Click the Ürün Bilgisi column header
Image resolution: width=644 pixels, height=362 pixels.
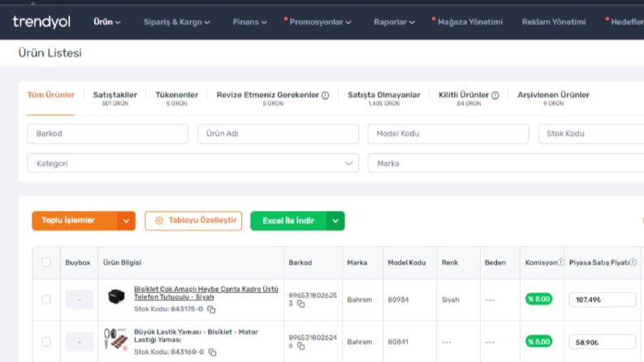coord(122,262)
